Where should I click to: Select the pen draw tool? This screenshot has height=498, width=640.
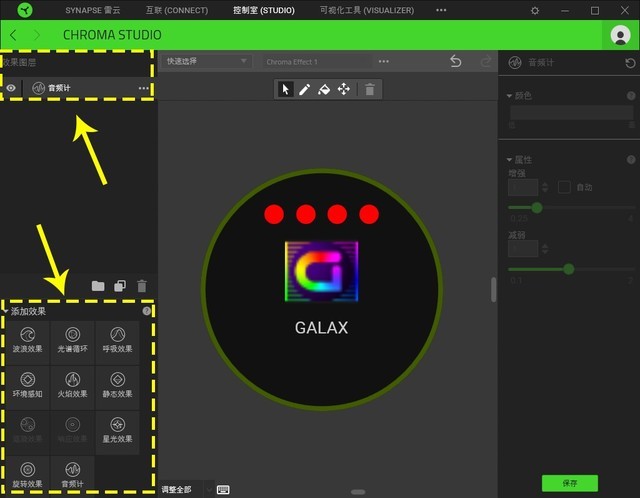[x=304, y=89]
